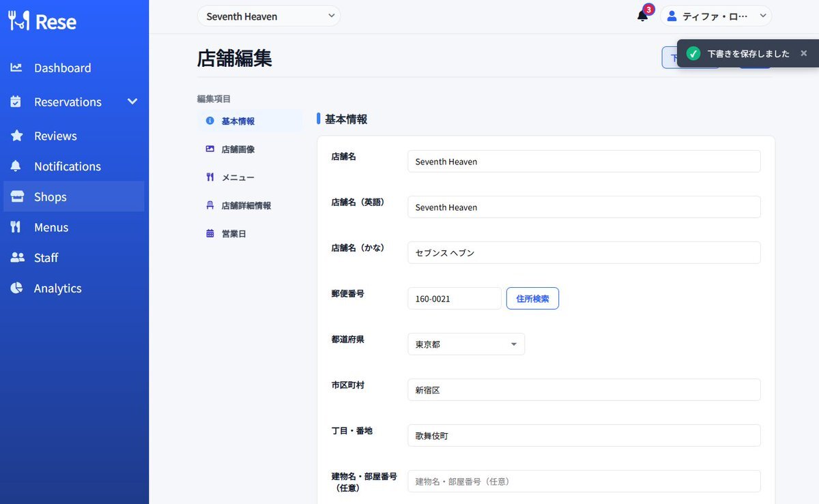
Task: Click the Reviews star icon
Action: pyautogui.click(x=16, y=136)
